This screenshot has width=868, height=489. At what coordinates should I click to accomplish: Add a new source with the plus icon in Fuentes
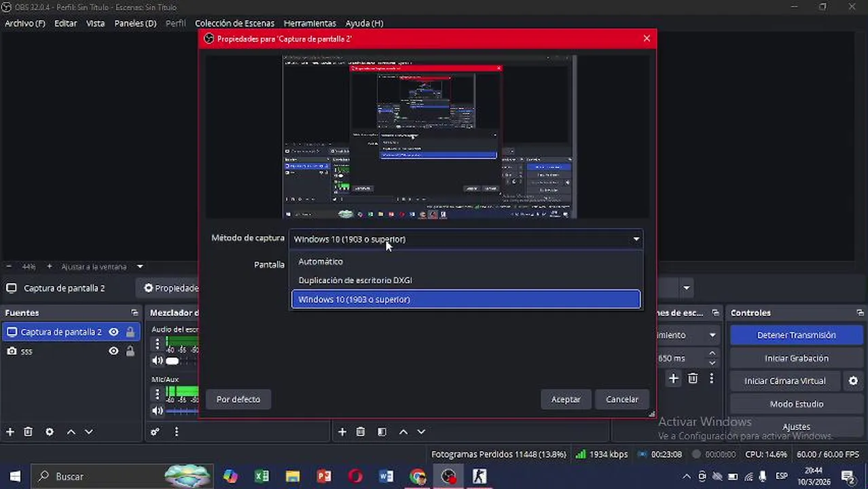(10, 432)
